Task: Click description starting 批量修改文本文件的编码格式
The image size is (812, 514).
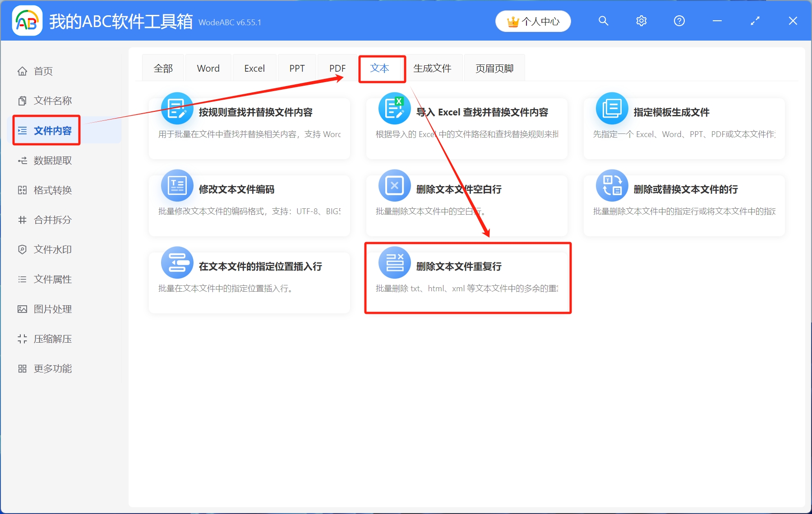Action: pos(249,211)
